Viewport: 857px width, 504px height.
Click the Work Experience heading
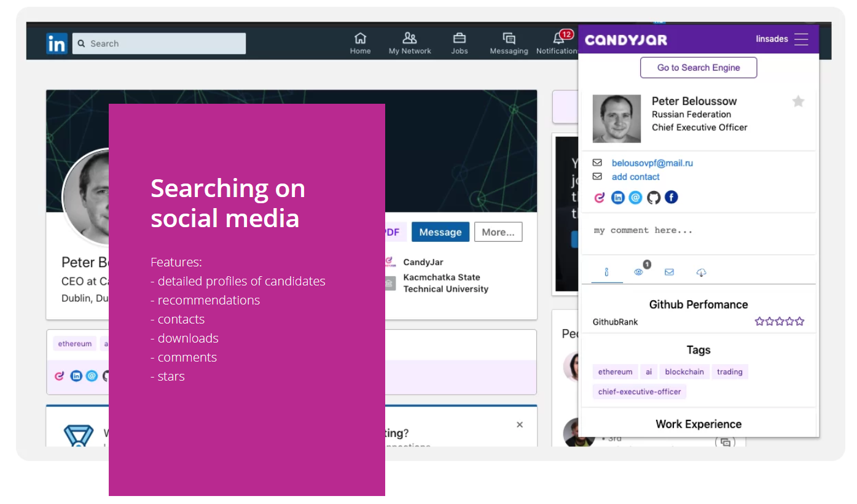[699, 424]
